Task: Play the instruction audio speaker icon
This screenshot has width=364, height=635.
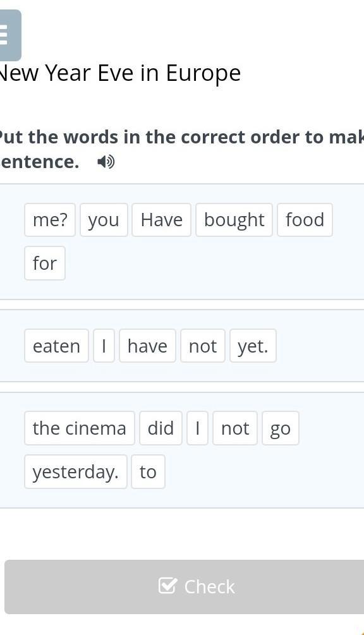Action: click(106, 162)
